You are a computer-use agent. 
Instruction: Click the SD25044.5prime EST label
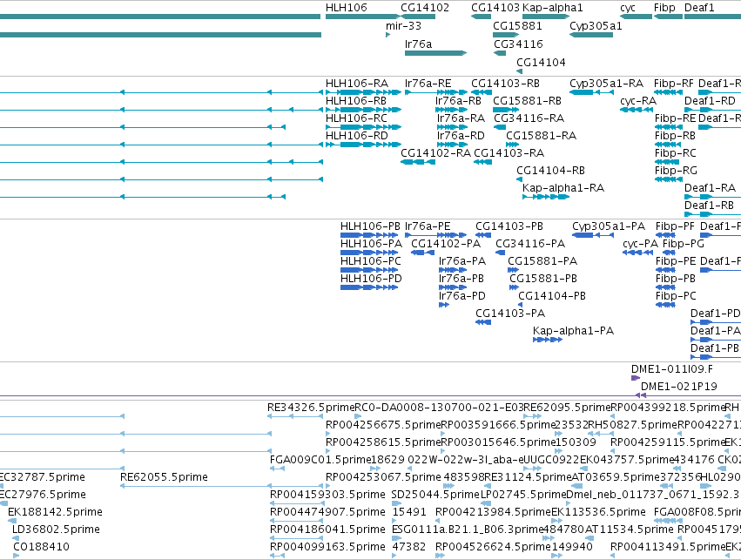click(435, 495)
